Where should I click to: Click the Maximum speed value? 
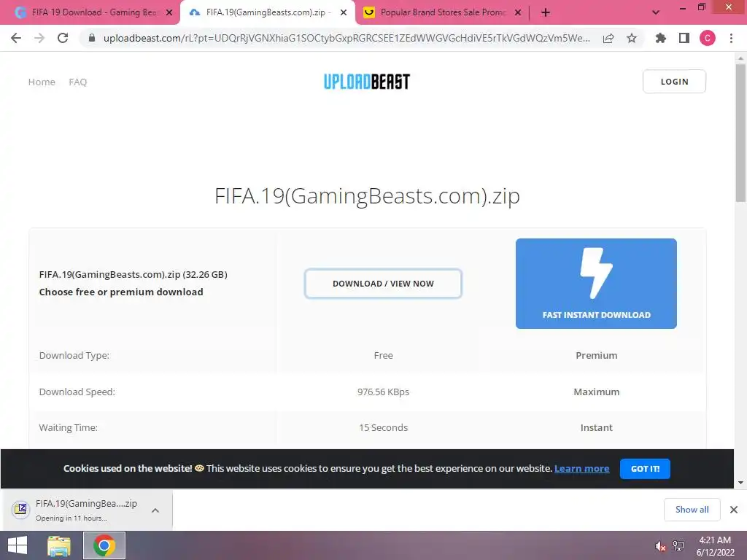[x=596, y=392]
